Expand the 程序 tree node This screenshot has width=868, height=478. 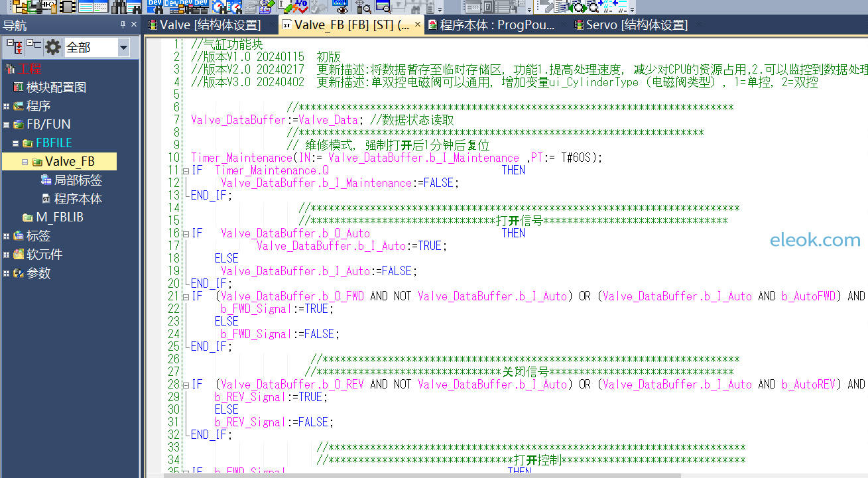point(7,106)
